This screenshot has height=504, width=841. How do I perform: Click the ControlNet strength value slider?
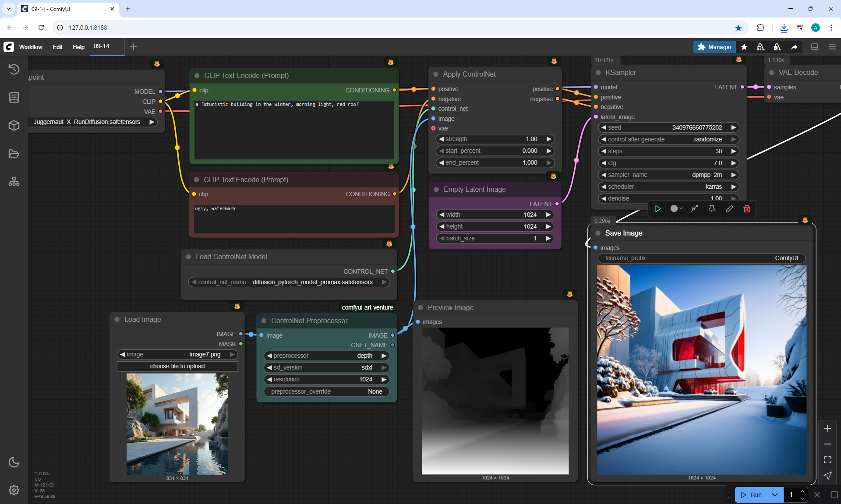[495, 139]
